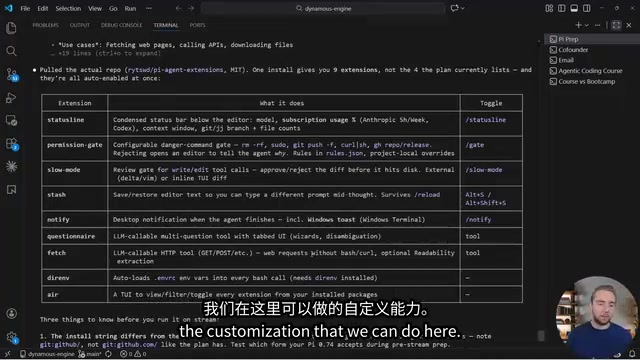This screenshot has width=640, height=360.
Task: Click the main* branch indicator in status bar
Action: click(89, 354)
